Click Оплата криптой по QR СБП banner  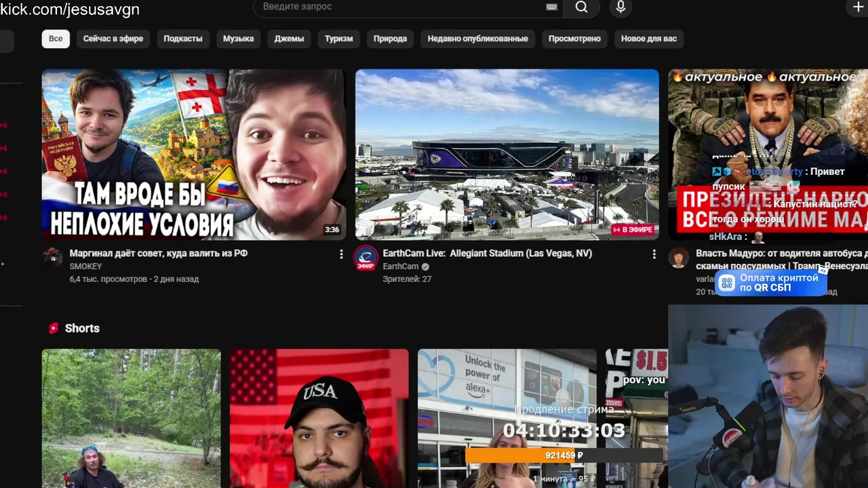[771, 283]
